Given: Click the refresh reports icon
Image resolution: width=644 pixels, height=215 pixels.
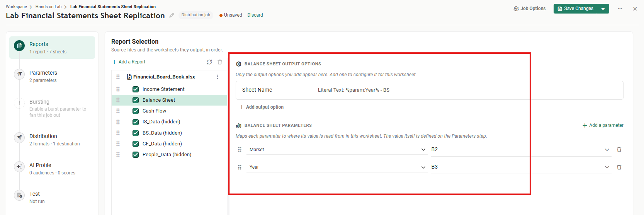Looking at the screenshot, I should [x=209, y=62].
